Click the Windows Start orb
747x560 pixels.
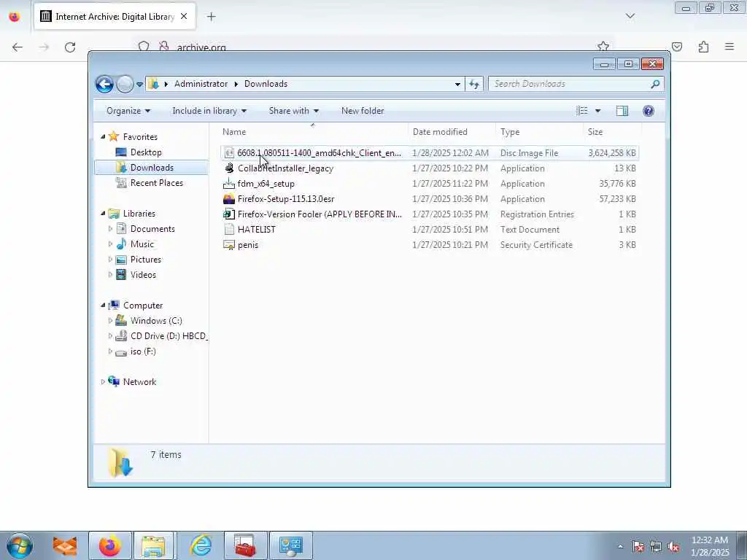20,545
